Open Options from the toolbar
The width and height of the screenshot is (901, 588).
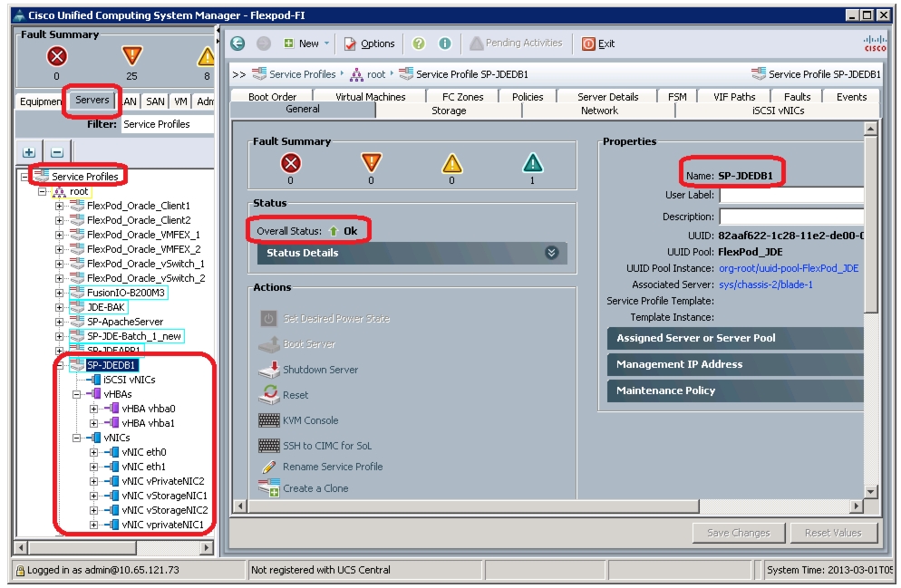pos(370,43)
